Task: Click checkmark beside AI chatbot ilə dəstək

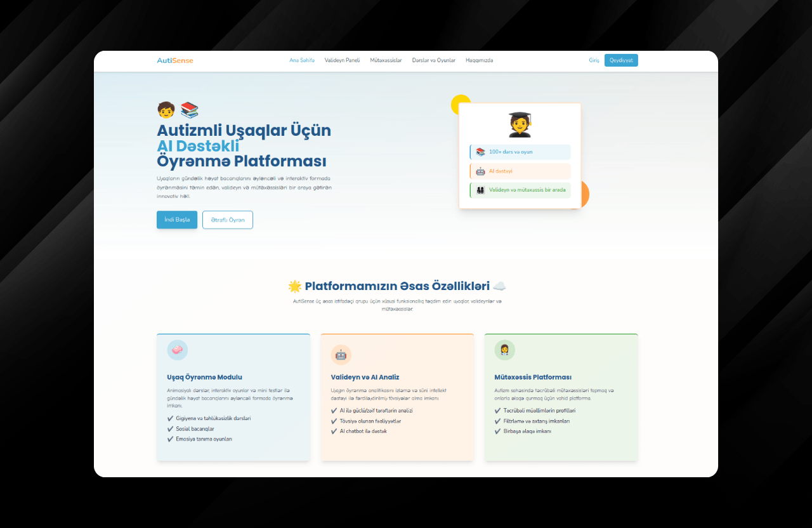Action: coord(334,432)
